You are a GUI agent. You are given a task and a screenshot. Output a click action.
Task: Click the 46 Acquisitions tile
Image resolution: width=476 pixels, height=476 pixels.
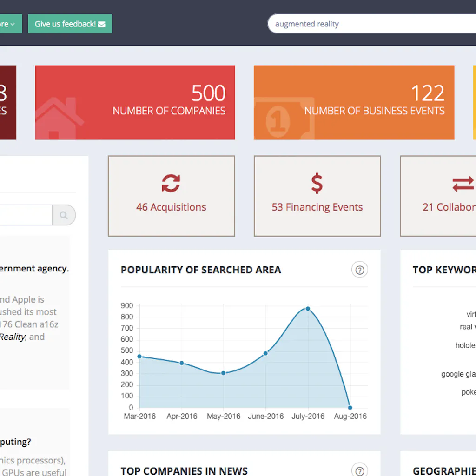171,196
